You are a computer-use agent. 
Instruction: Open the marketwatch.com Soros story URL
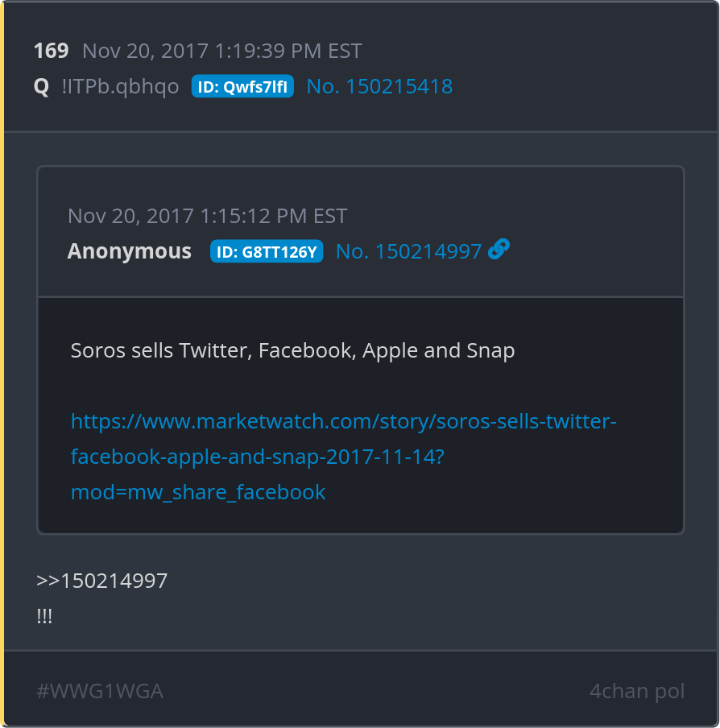point(343,421)
